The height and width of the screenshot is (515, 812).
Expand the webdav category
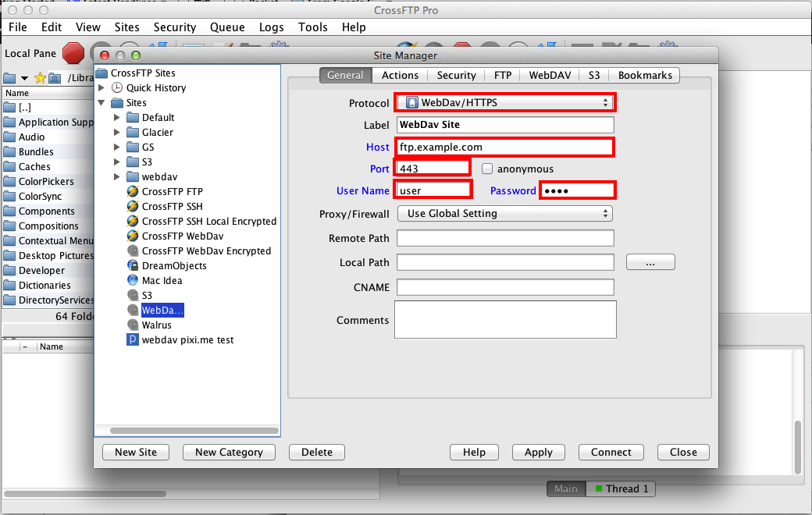pyautogui.click(x=117, y=176)
